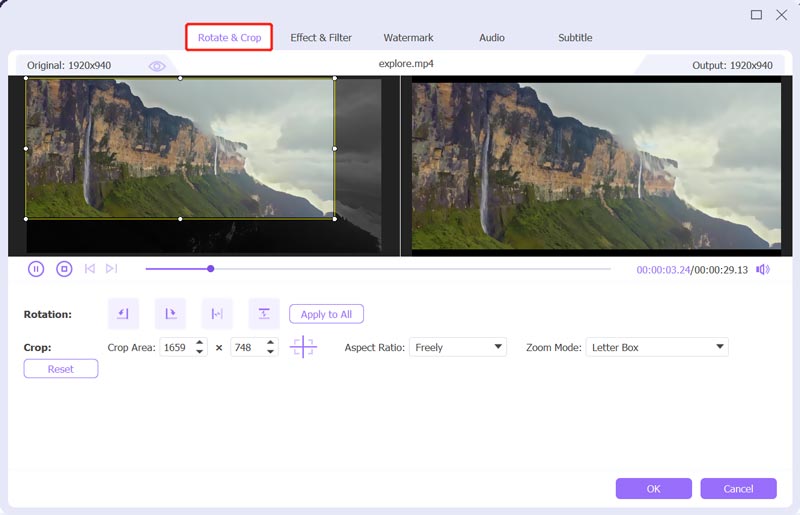Screen dimensions: 800x515
Task: Click the playback progress slider handle
Action: coord(210,268)
